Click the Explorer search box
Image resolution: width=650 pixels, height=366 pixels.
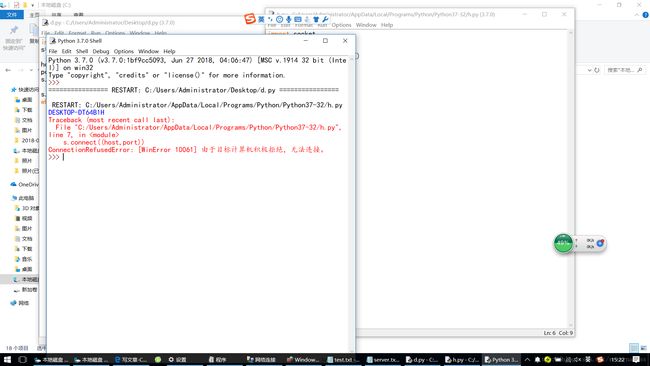pyautogui.click(x=625, y=70)
